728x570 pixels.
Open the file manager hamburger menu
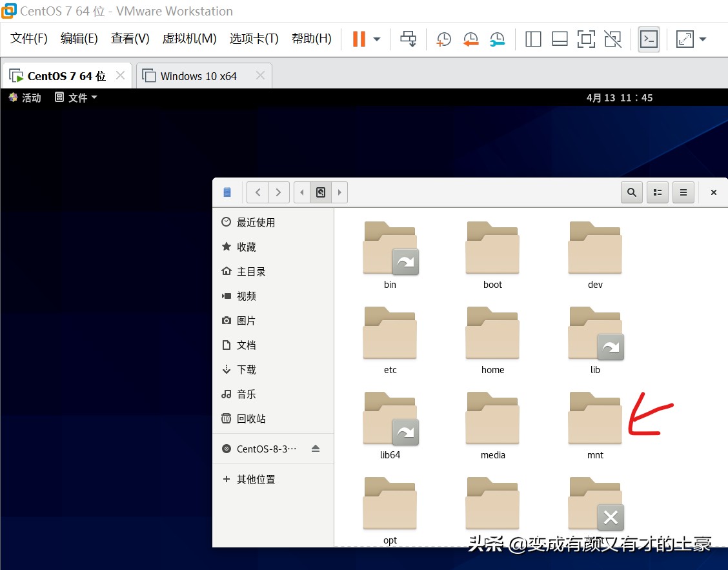[x=683, y=192]
